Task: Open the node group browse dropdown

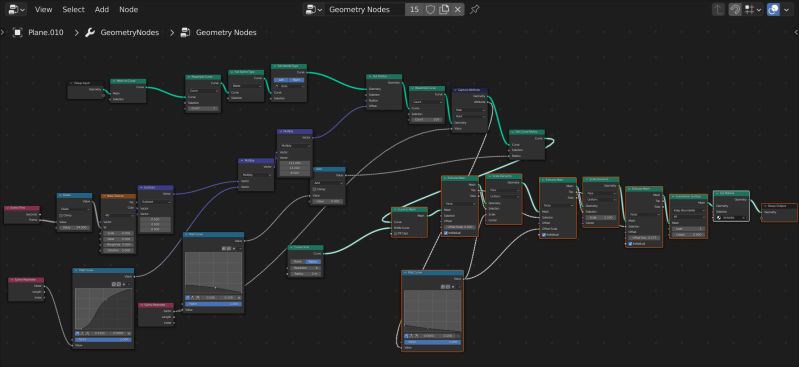Action: pyautogui.click(x=313, y=9)
